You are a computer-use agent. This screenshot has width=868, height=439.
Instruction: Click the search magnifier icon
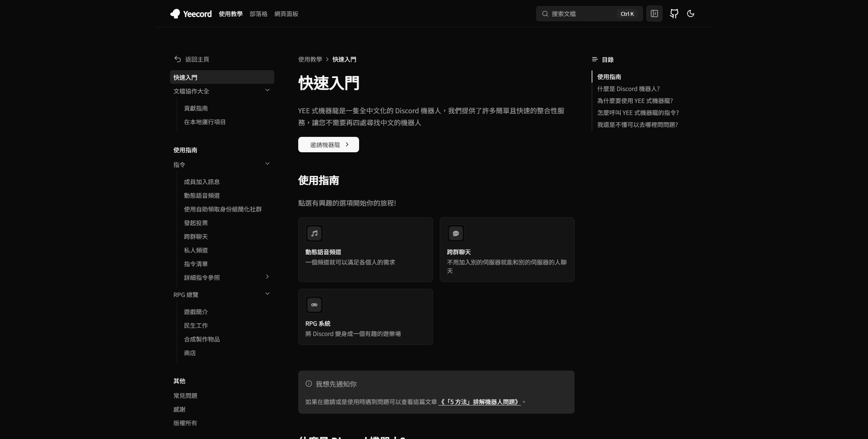tap(545, 14)
